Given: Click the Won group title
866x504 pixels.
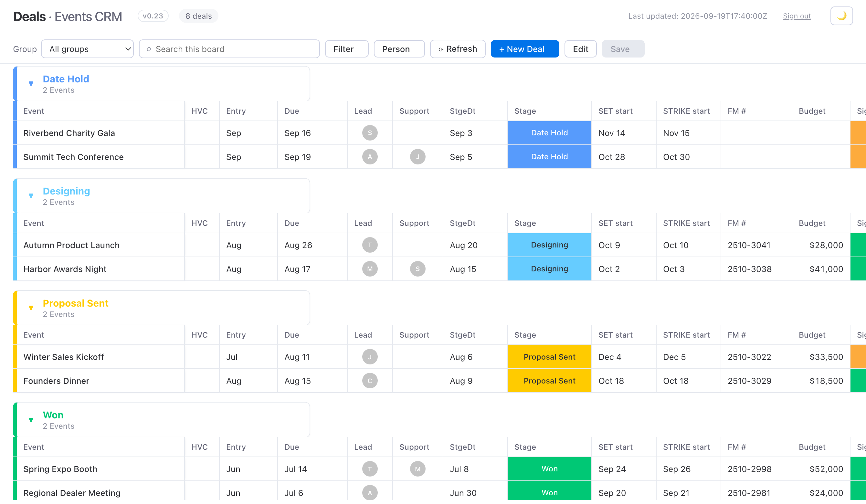Looking at the screenshot, I should point(53,415).
